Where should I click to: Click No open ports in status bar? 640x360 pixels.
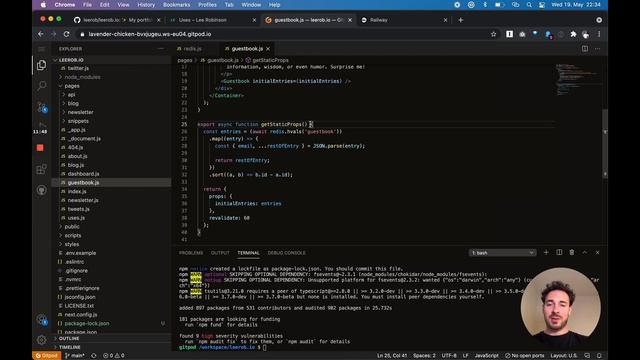click(x=524, y=356)
